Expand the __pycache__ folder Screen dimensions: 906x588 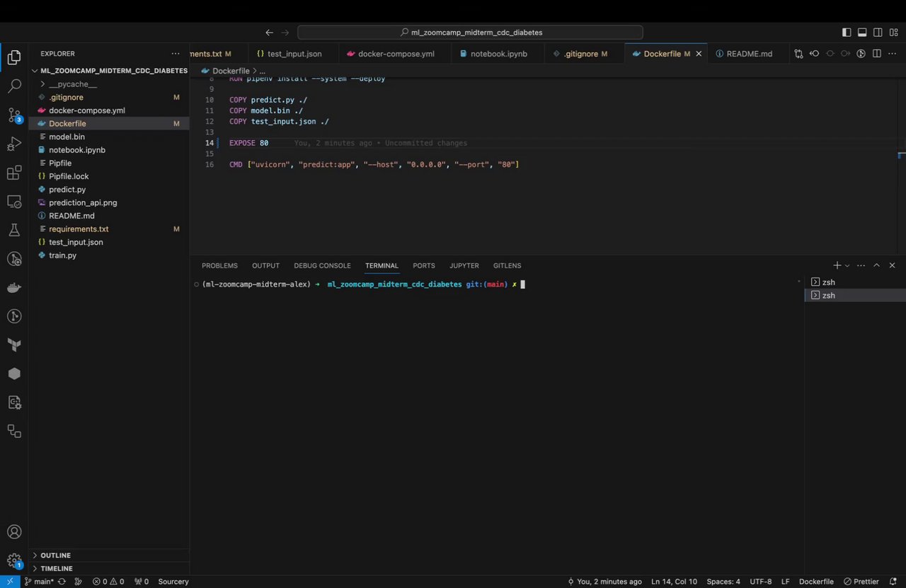(x=109, y=84)
